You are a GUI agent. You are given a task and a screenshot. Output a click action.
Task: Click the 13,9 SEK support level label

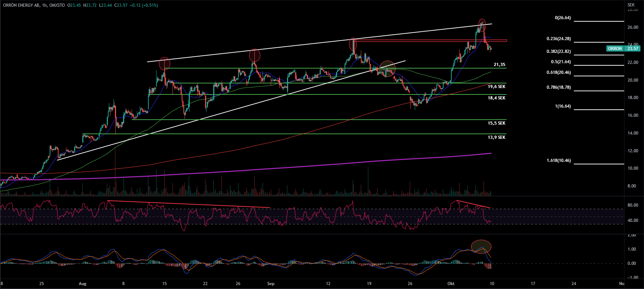496,137
